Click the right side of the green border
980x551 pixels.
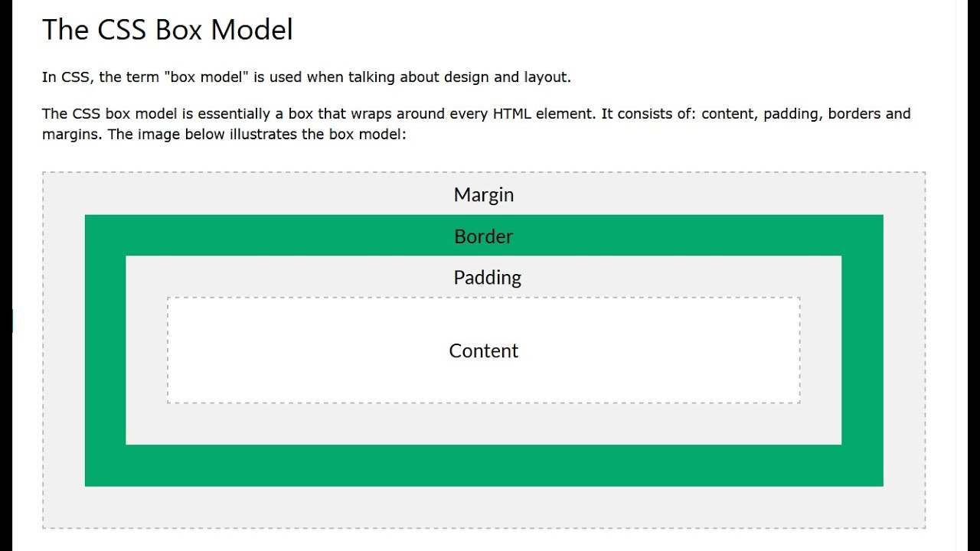coord(862,350)
